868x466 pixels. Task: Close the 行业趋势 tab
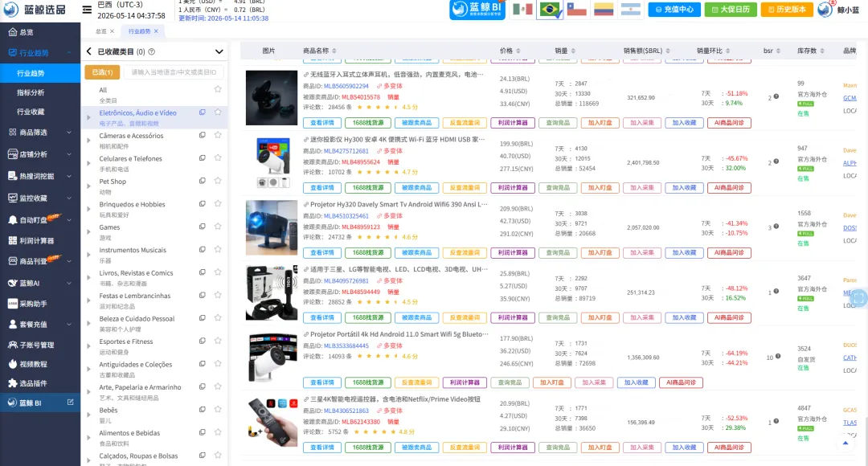[x=156, y=31]
